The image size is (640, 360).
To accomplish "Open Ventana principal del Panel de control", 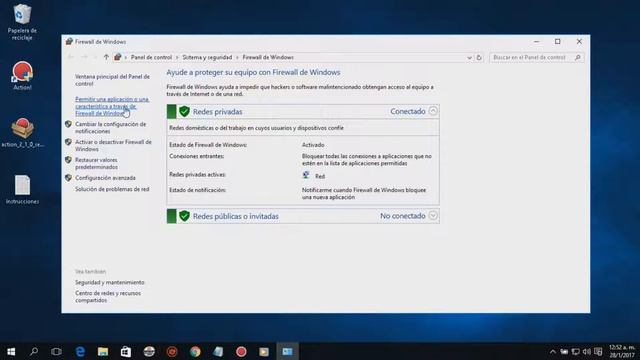I will pyautogui.click(x=112, y=80).
